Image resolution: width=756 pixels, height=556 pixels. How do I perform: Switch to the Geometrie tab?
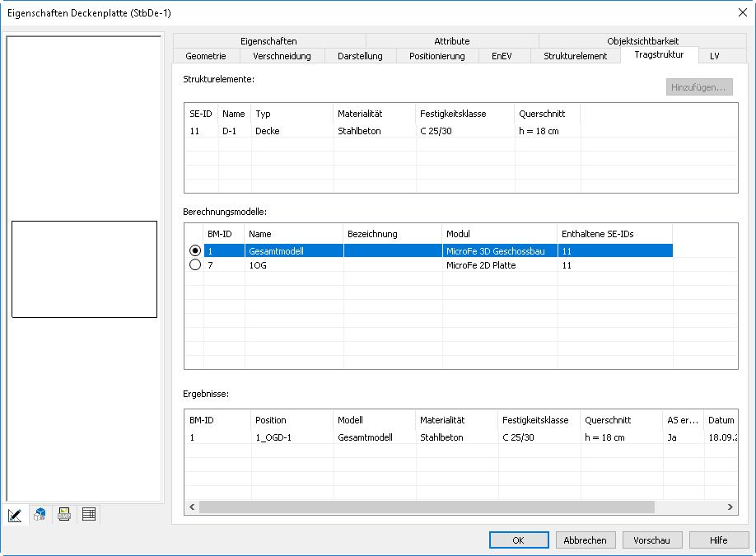[x=206, y=56]
